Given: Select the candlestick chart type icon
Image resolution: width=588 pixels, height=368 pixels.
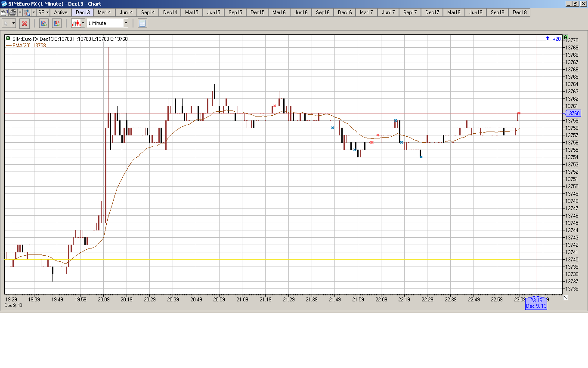Looking at the screenshot, I should 76,23.
